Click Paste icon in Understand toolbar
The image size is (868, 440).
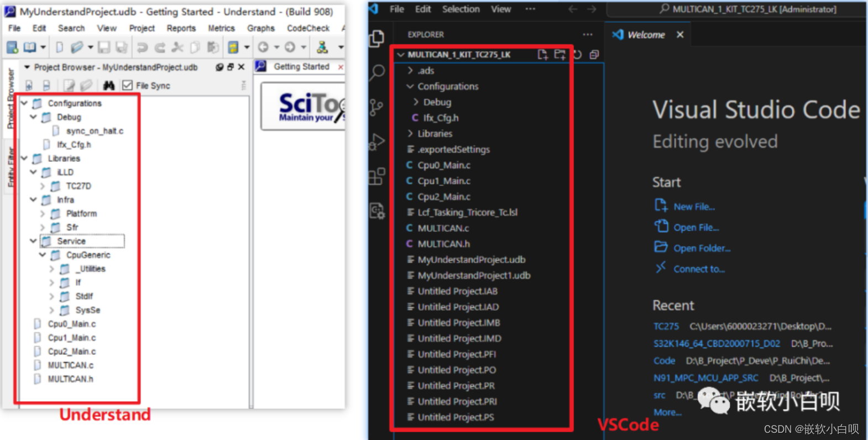[x=213, y=48]
